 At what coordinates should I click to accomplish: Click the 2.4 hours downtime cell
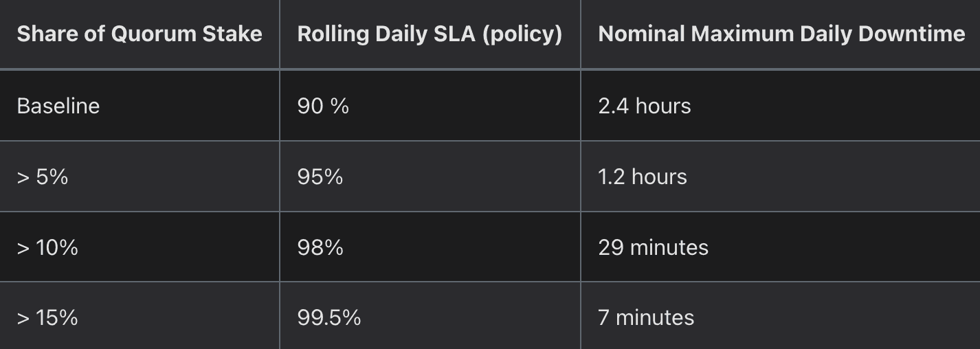(x=644, y=106)
